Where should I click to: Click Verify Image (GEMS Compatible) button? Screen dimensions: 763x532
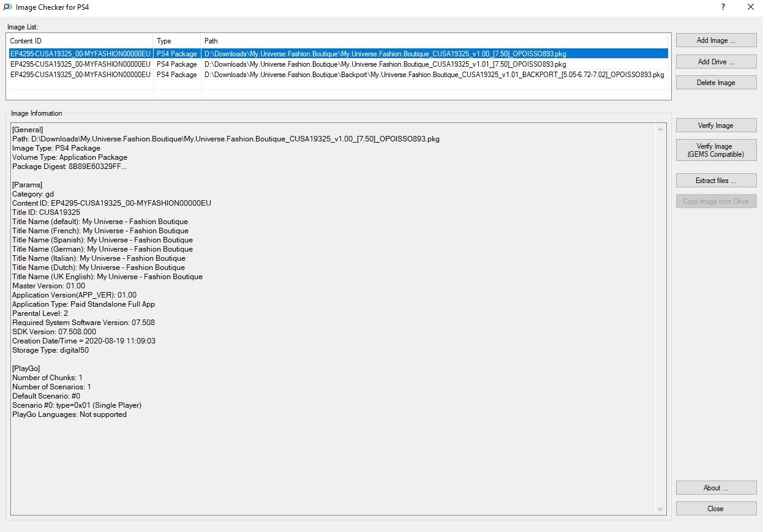pos(716,150)
